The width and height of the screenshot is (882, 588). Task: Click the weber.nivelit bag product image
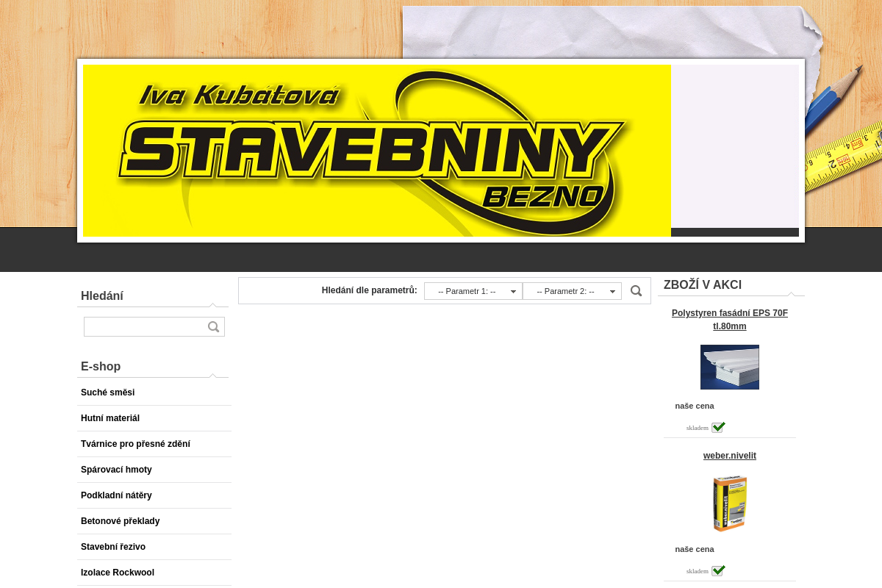(x=729, y=503)
